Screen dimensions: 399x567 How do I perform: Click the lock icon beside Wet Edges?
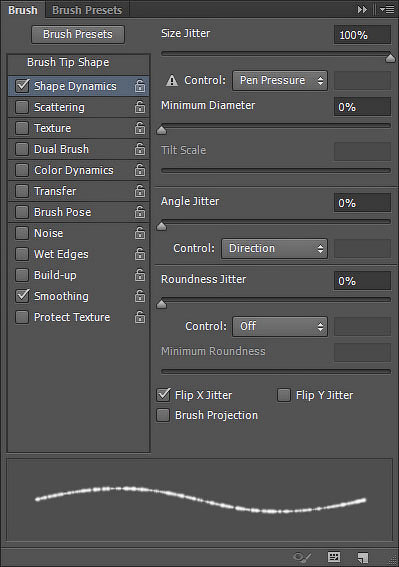pyautogui.click(x=140, y=254)
